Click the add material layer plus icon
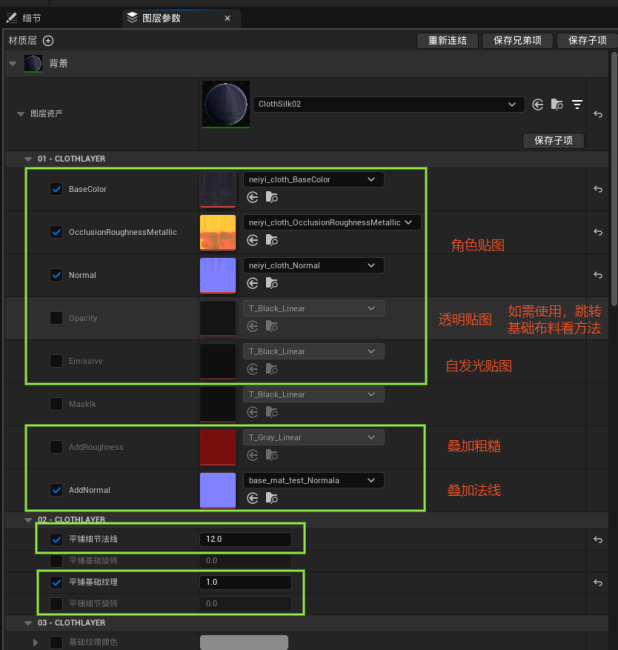 [x=48, y=41]
